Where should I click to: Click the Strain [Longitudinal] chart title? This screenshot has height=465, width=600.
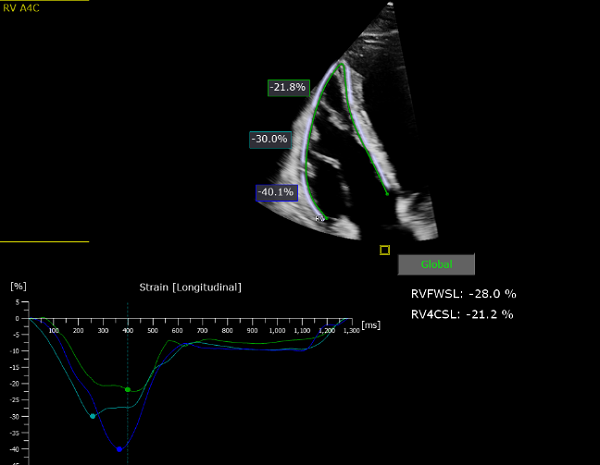tap(190, 288)
